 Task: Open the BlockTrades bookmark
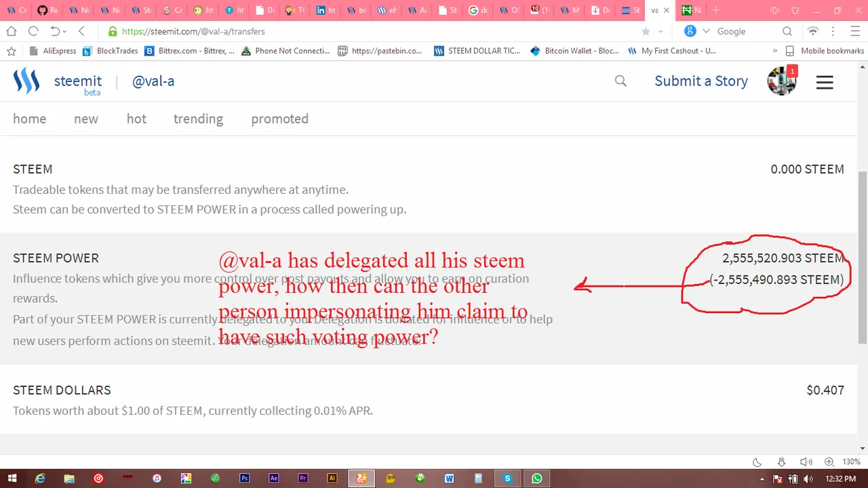coord(111,51)
